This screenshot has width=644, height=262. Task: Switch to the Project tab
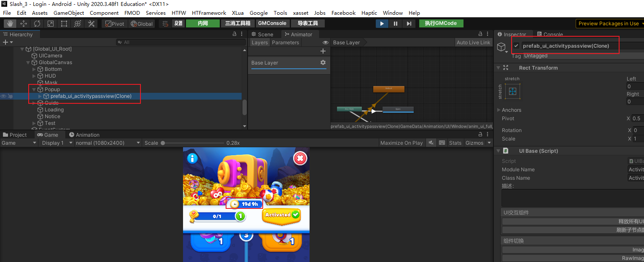pos(15,135)
